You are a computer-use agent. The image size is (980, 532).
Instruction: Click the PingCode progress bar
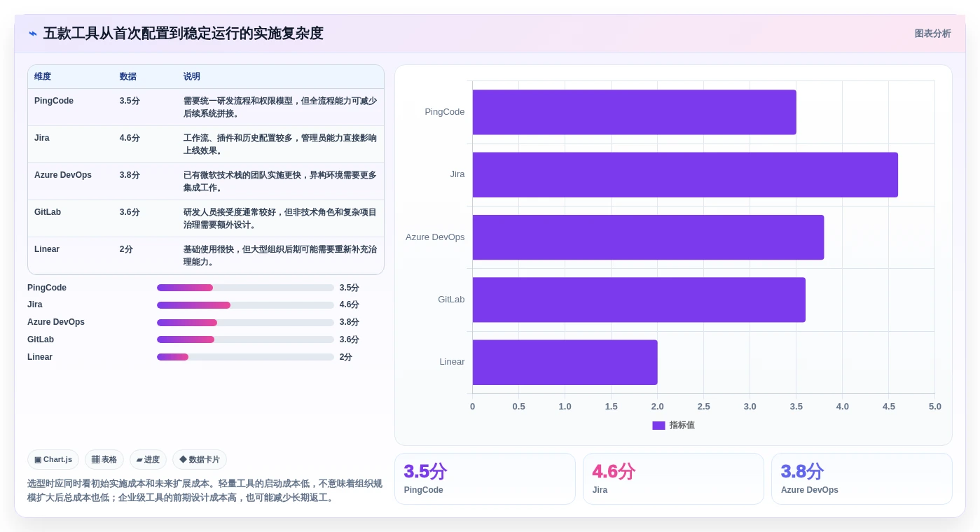point(245,288)
